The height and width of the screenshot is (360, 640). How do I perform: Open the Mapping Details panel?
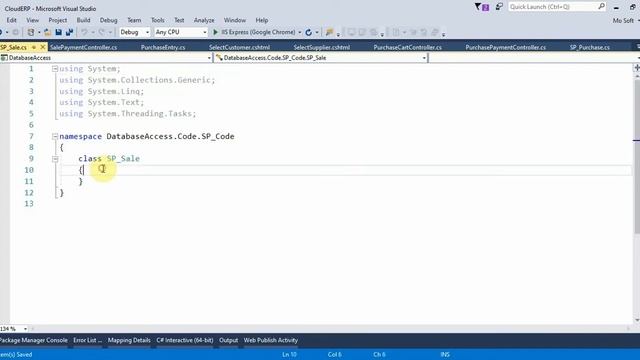tap(129, 340)
